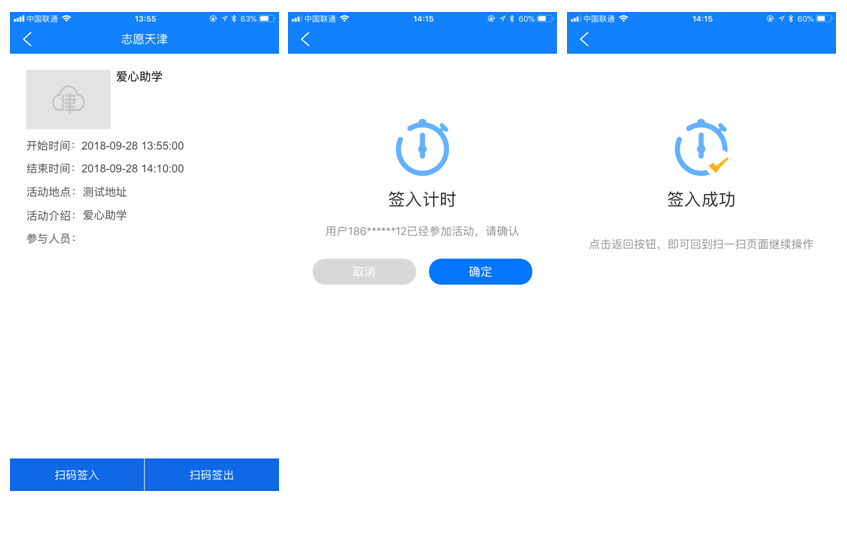Tap the 开始时间 row showing 13:55:00
The height and width of the screenshot is (552, 847).
pyautogui.click(x=105, y=146)
